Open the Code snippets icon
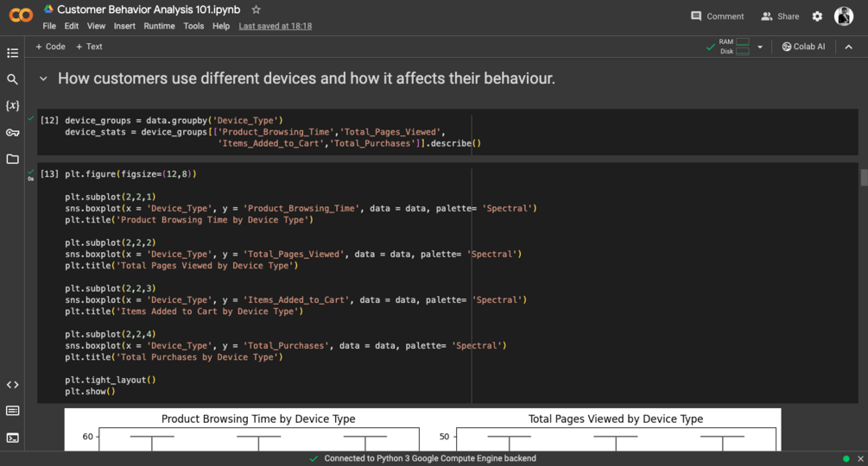 (x=12, y=385)
